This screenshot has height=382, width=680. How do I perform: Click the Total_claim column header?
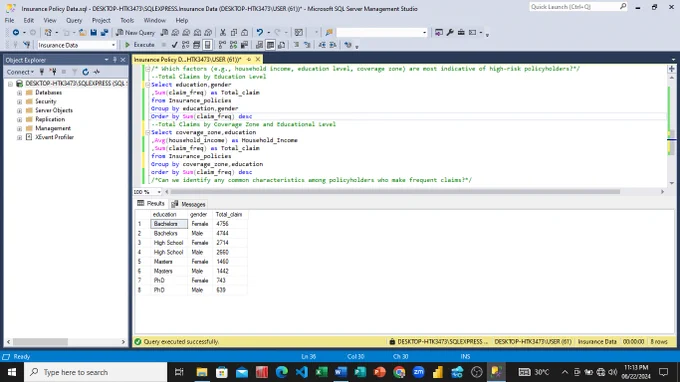tap(229, 214)
